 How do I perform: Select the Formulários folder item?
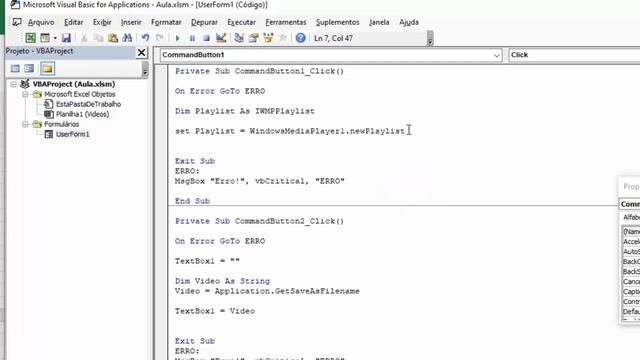62,124
